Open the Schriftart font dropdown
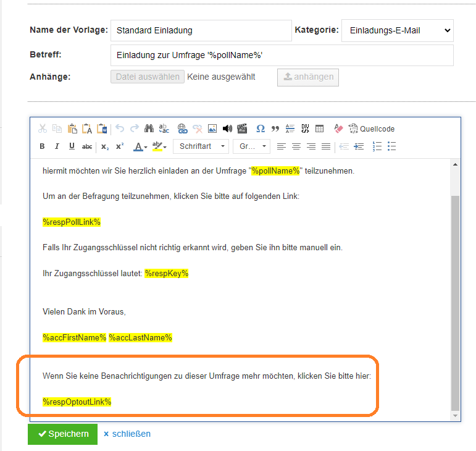Viewport: 476px width, 451px height. coord(201,146)
